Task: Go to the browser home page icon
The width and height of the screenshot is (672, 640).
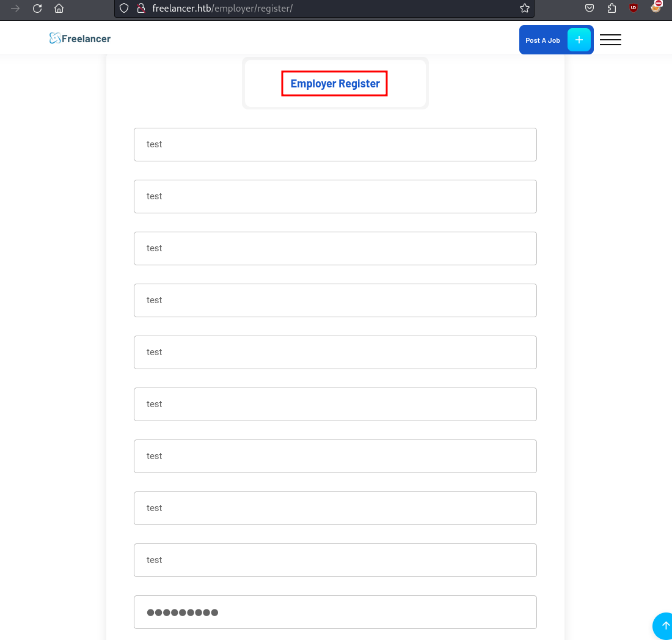Action: (59, 9)
